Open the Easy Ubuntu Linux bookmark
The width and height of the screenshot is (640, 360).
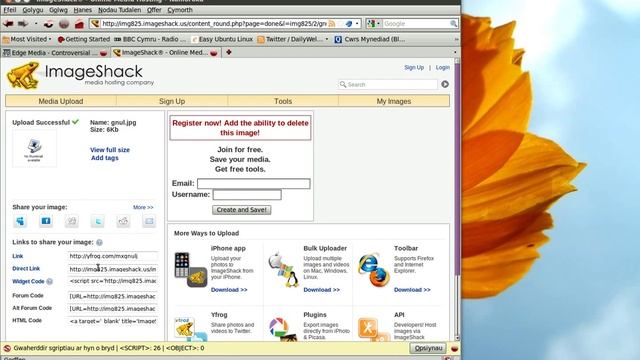coord(222,39)
